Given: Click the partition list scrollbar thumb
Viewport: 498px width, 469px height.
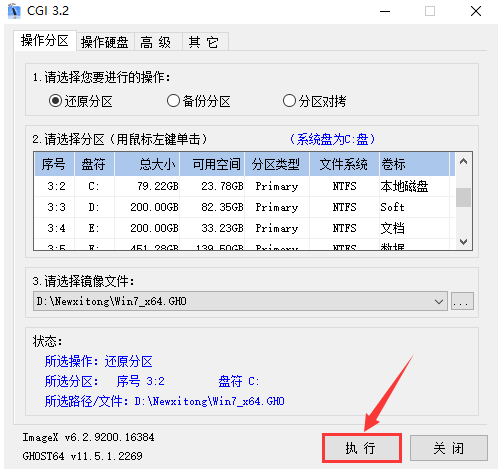Looking at the screenshot, I should point(463,197).
